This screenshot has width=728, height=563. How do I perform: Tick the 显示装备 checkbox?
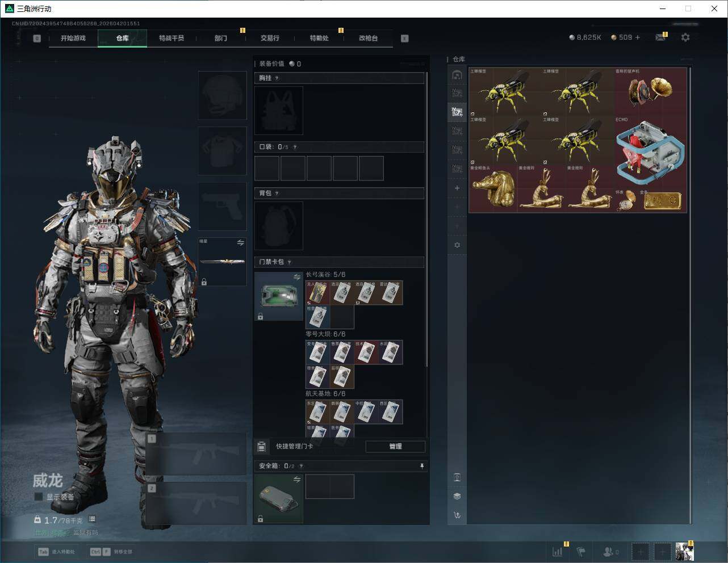(39, 497)
